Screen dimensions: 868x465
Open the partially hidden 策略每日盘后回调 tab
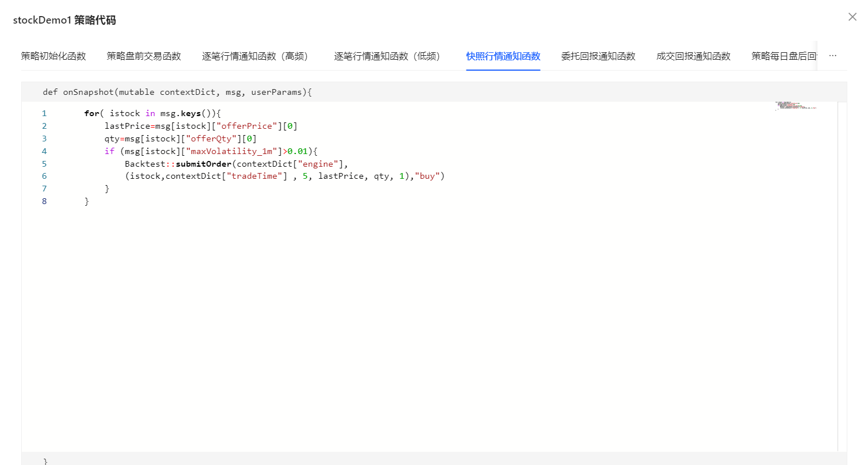click(784, 56)
